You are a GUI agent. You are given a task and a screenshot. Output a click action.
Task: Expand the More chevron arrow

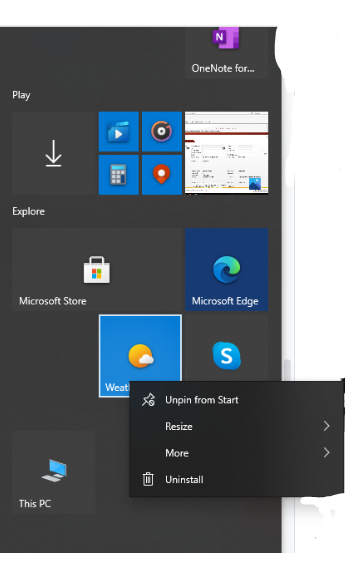pyautogui.click(x=326, y=452)
